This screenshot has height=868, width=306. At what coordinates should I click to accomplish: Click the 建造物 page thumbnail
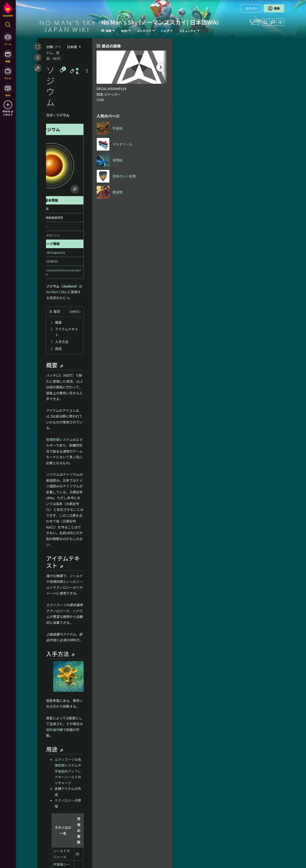pos(103,192)
